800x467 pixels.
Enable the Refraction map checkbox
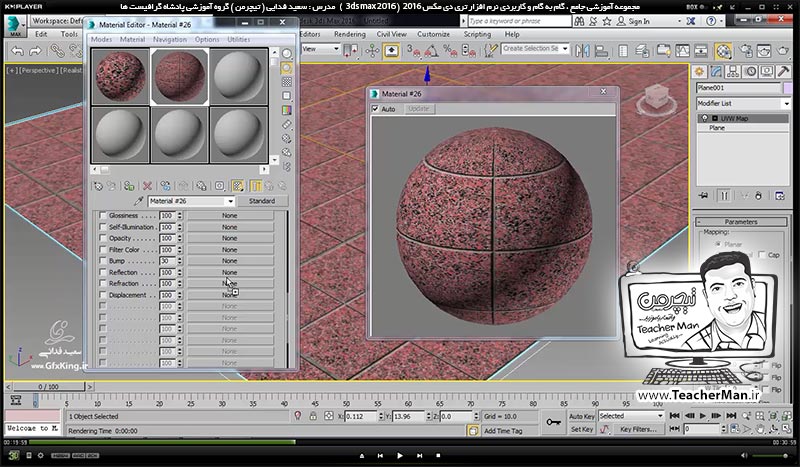[103, 283]
